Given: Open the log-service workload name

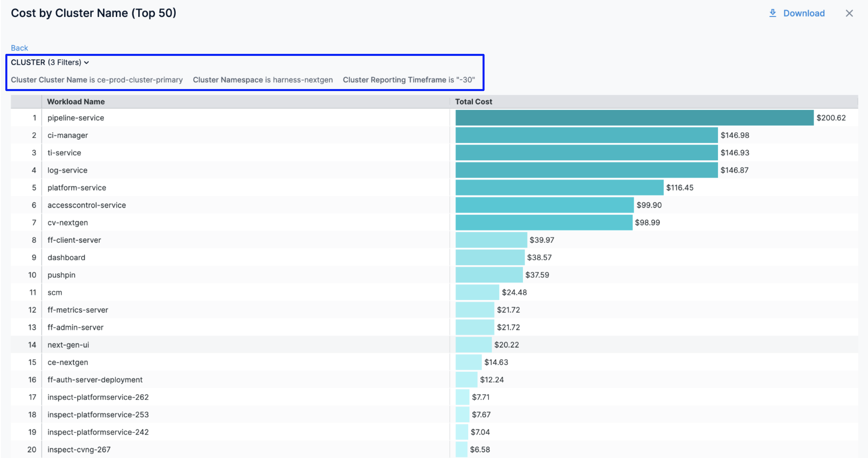Looking at the screenshot, I should (67, 170).
